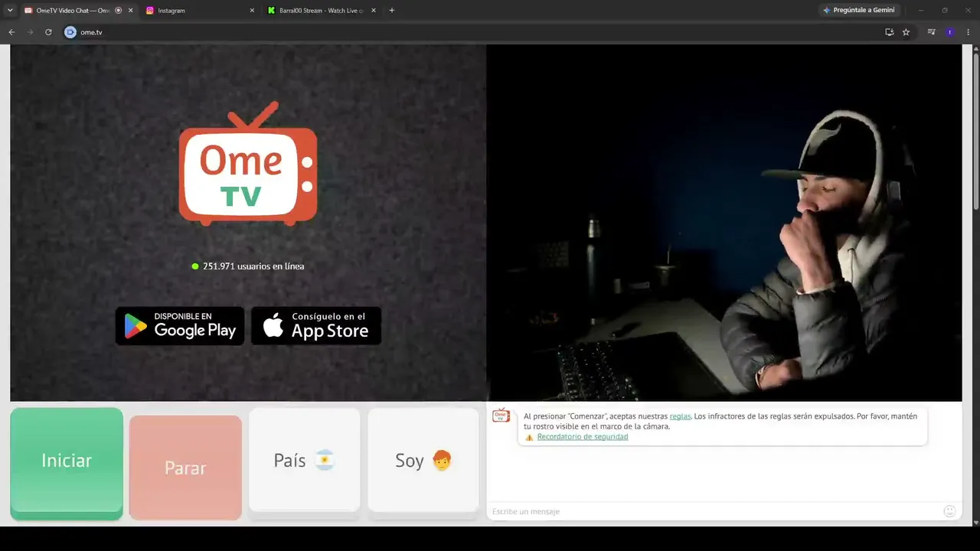Switch to the Barral00 Stream tab
The width and height of the screenshot is (980, 551).
coord(322,11)
